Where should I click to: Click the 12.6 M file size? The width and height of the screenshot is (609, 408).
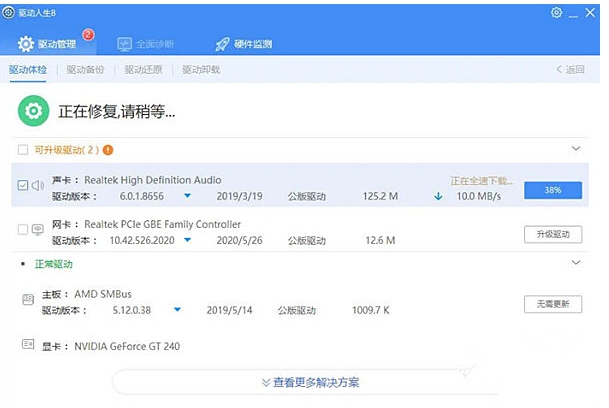click(381, 240)
